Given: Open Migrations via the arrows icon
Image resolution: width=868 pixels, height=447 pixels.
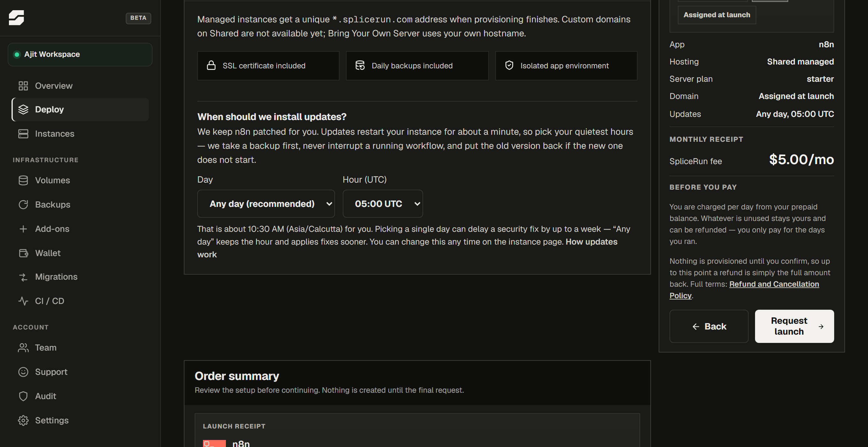Looking at the screenshot, I should point(23,277).
